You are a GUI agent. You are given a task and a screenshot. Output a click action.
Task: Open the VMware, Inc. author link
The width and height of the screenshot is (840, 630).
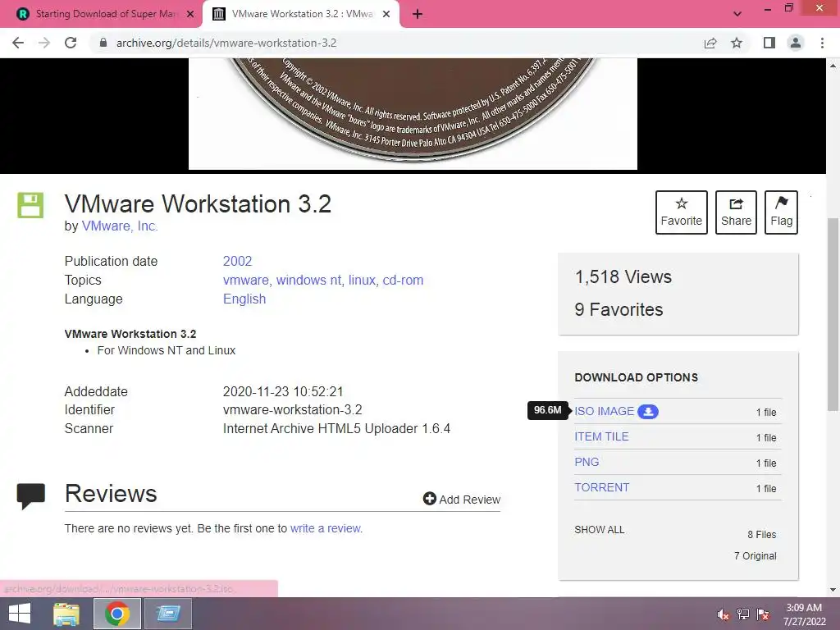pos(120,226)
